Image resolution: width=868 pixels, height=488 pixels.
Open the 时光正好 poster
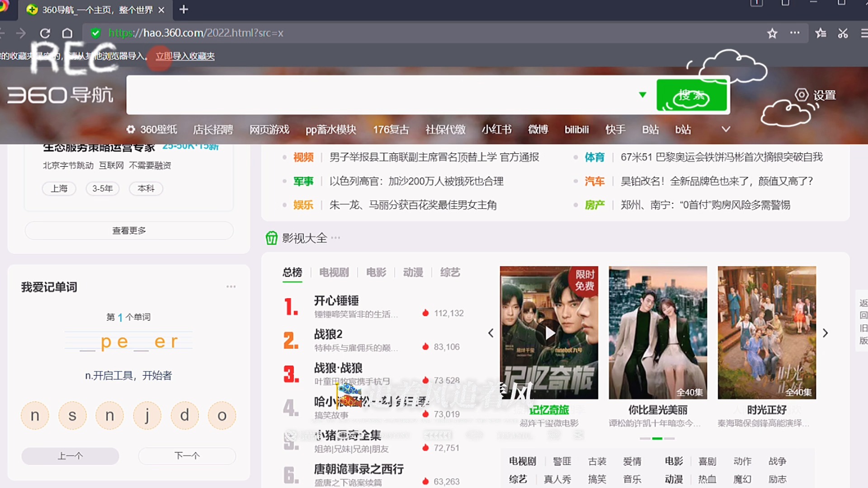(767, 333)
